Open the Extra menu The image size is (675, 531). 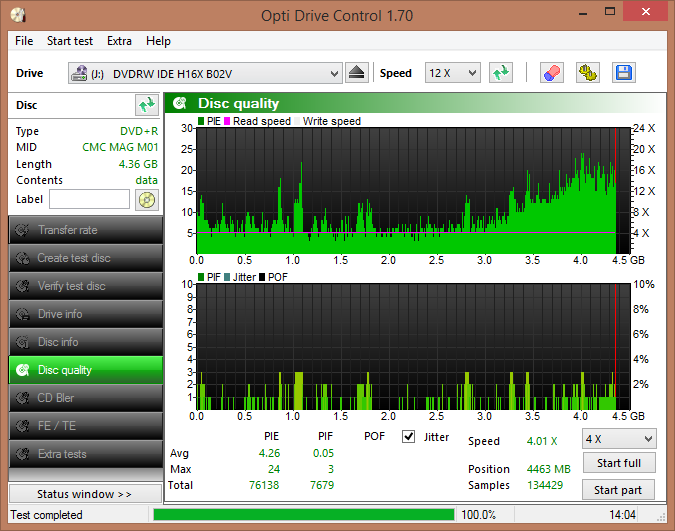(119, 41)
